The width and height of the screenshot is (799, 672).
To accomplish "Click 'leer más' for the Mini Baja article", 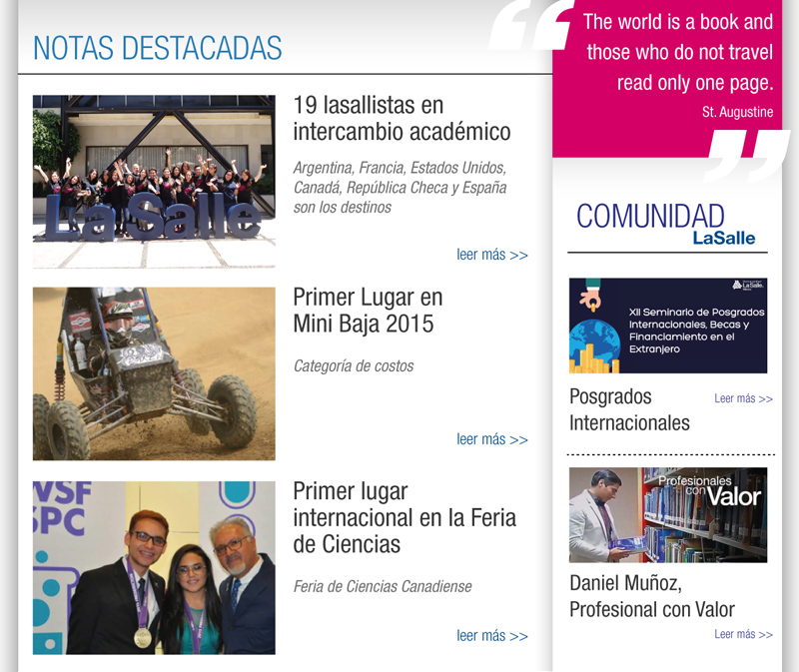I will (x=491, y=439).
